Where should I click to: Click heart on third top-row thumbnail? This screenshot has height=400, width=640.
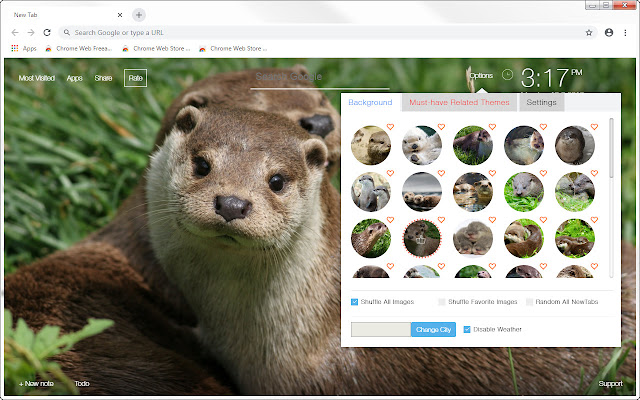coord(492,127)
